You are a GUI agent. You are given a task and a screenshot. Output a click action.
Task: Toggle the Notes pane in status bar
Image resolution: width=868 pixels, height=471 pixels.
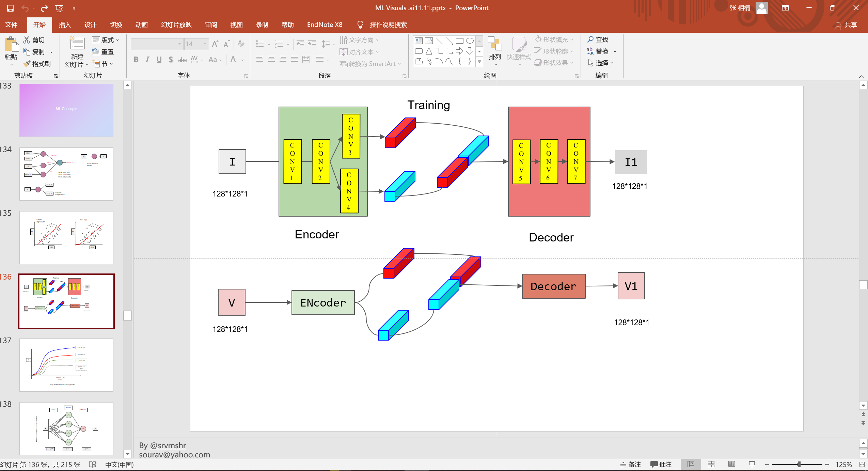click(x=631, y=464)
